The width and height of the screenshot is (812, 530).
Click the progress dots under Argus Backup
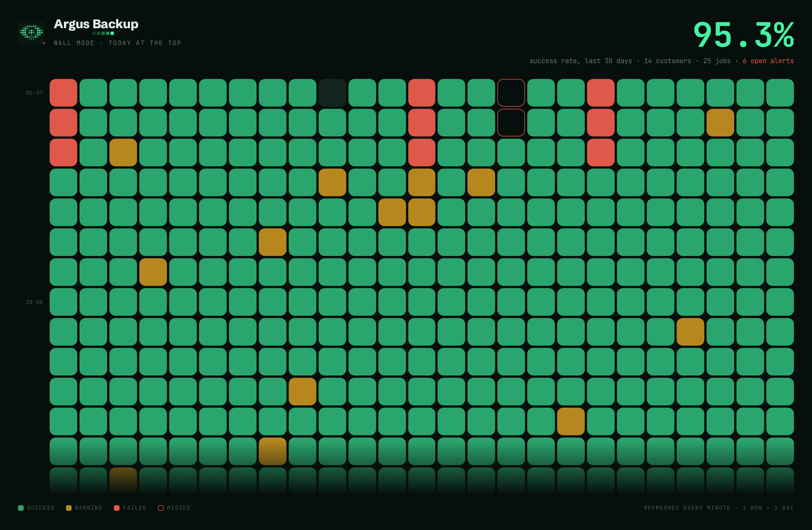point(103,34)
